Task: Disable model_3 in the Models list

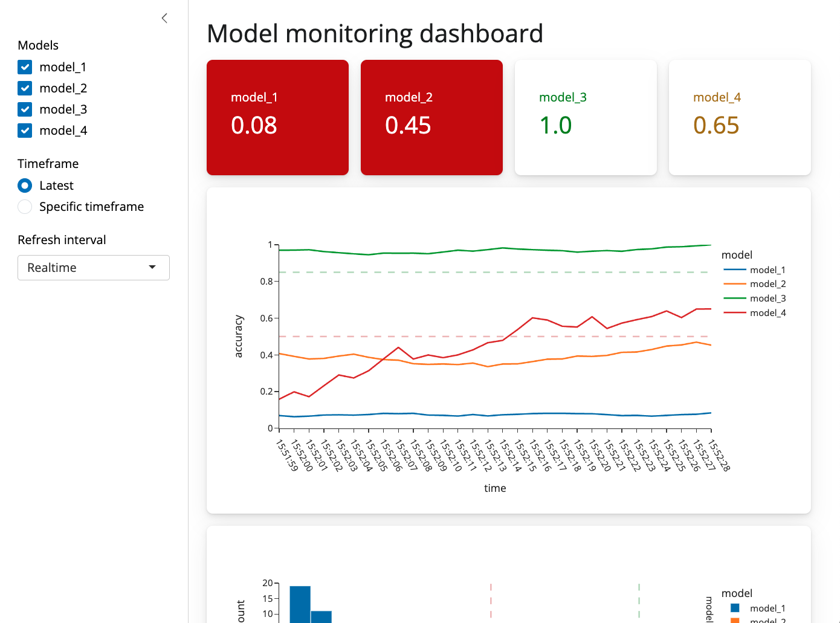Action: (25, 109)
